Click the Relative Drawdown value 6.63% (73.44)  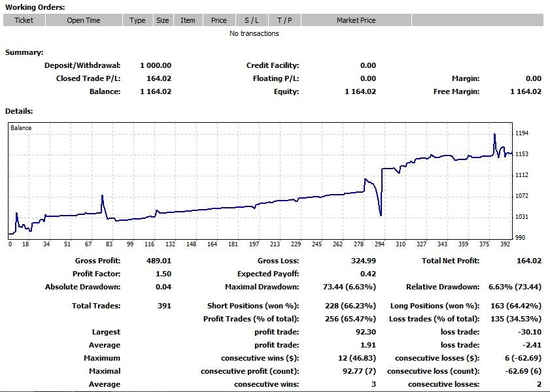coord(515,287)
